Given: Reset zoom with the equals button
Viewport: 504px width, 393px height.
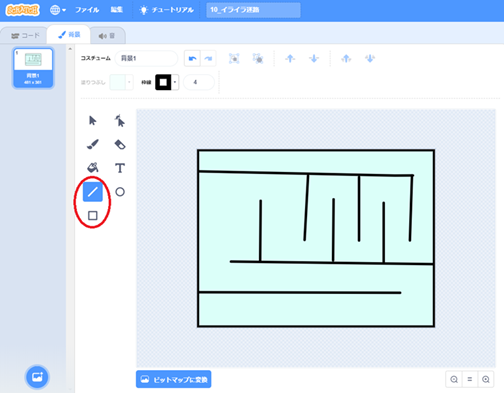Looking at the screenshot, I should (x=470, y=379).
